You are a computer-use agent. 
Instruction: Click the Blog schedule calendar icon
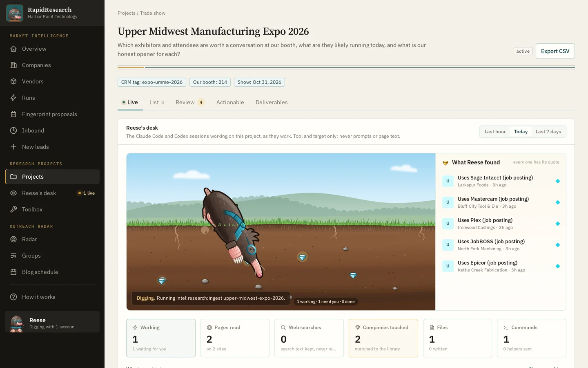(x=13, y=272)
